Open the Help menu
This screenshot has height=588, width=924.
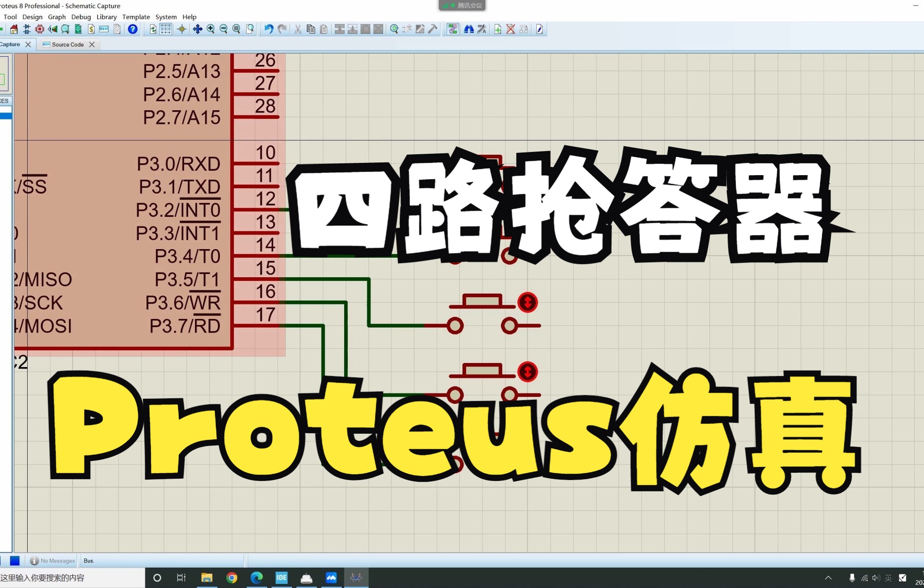190,17
